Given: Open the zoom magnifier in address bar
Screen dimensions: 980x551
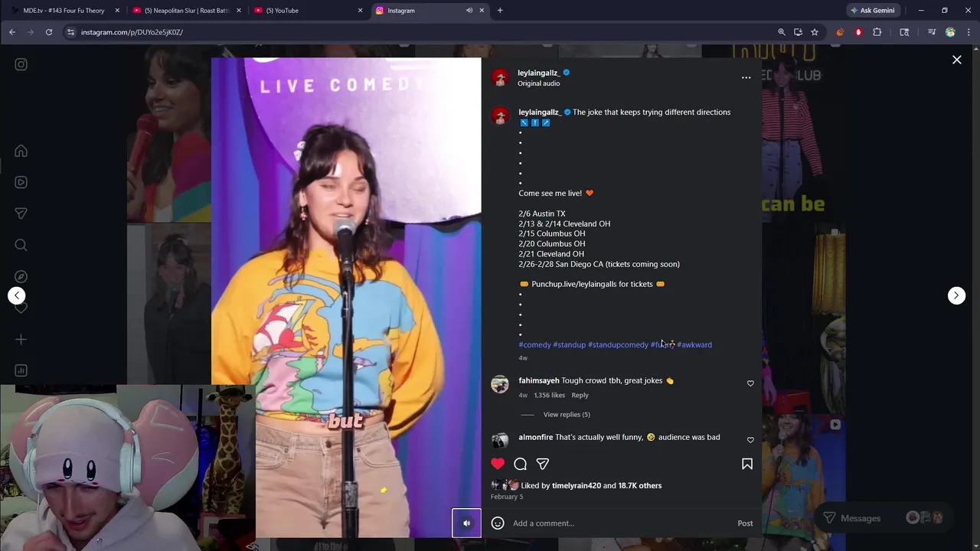Looking at the screenshot, I should point(781,32).
